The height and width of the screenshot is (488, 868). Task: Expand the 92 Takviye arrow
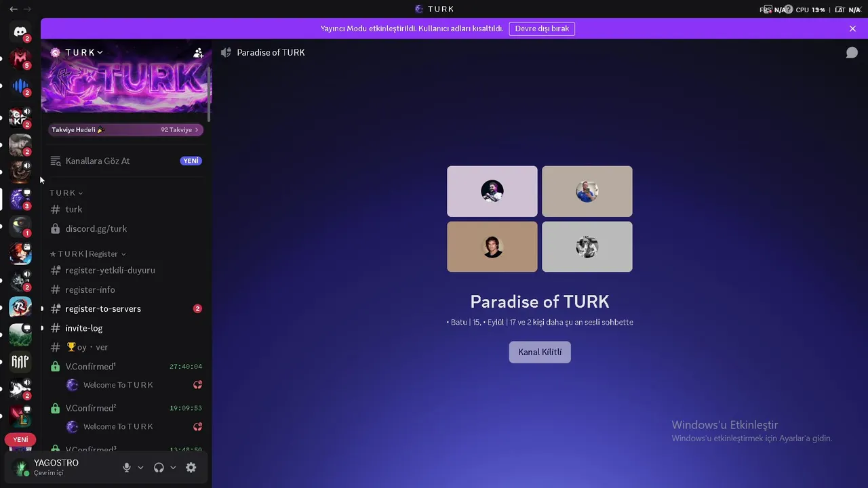(197, 130)
